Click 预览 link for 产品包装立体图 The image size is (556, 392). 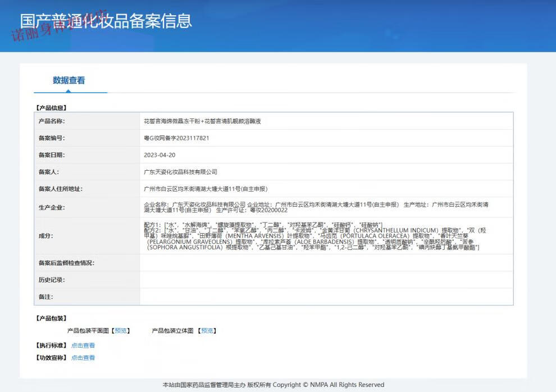click(207, 331)
